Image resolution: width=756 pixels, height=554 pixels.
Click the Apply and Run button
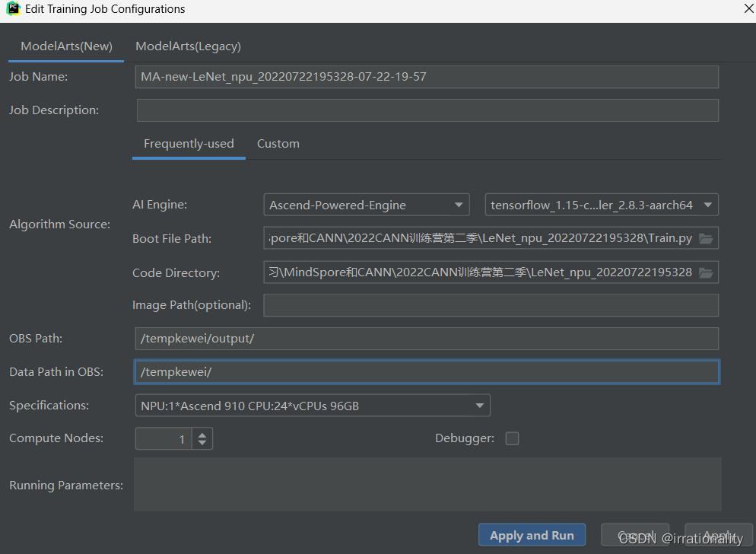click(532, 535)
